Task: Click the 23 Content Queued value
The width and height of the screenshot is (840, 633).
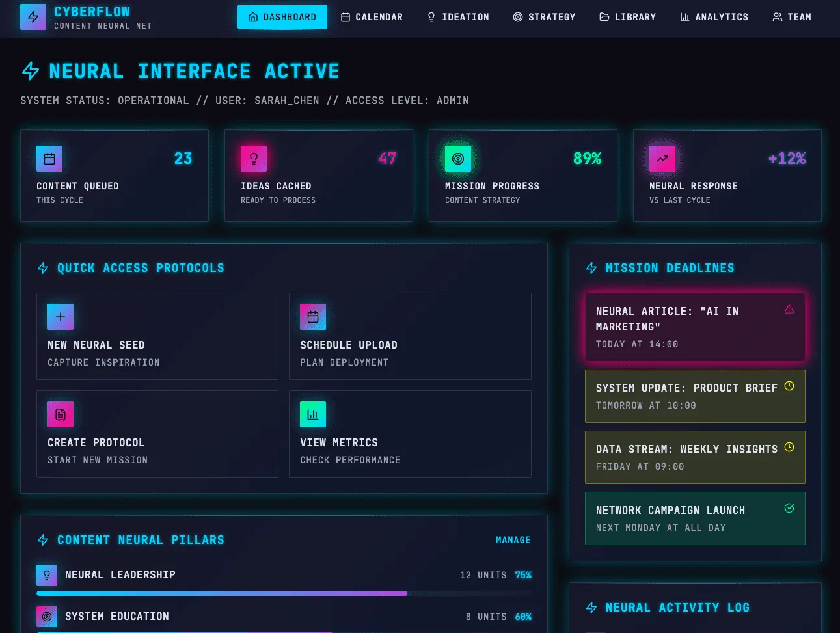Action: pyautogui.click(x=183, y=159)
